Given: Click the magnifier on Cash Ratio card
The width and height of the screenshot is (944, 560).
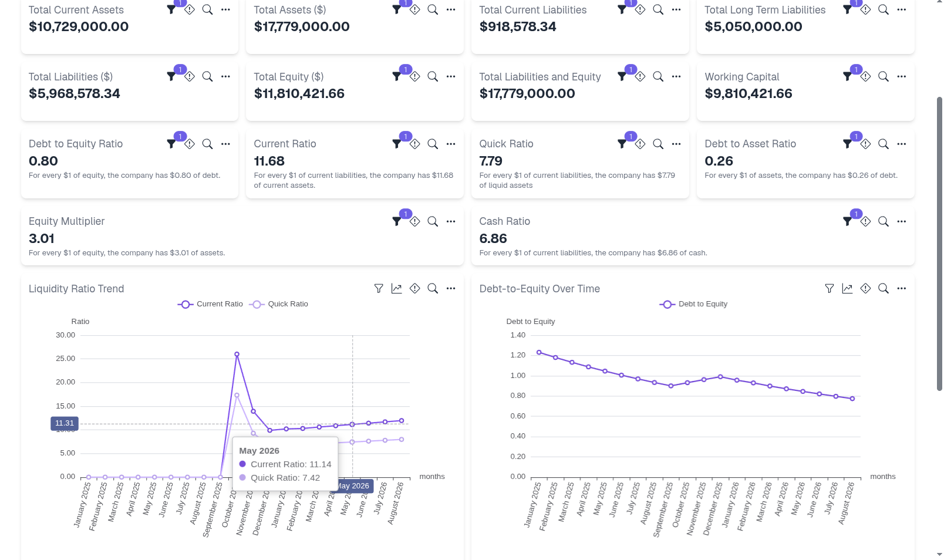Looking at the screenshot, I should (884, 221).
